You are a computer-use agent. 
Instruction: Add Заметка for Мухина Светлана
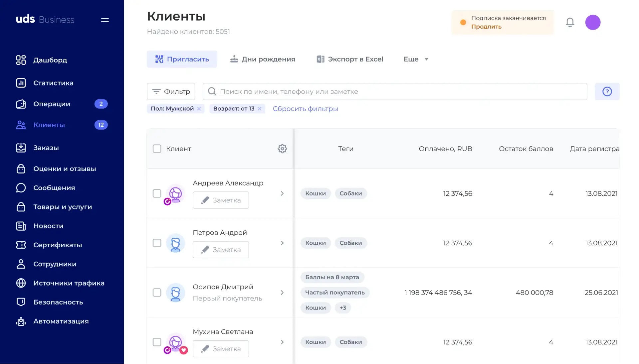coord(221,349)
